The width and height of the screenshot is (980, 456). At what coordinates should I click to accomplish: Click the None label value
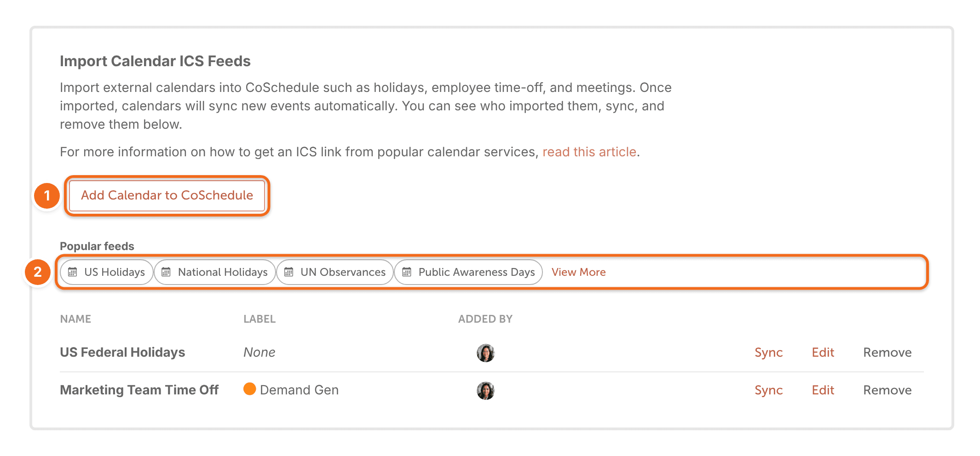259,353
